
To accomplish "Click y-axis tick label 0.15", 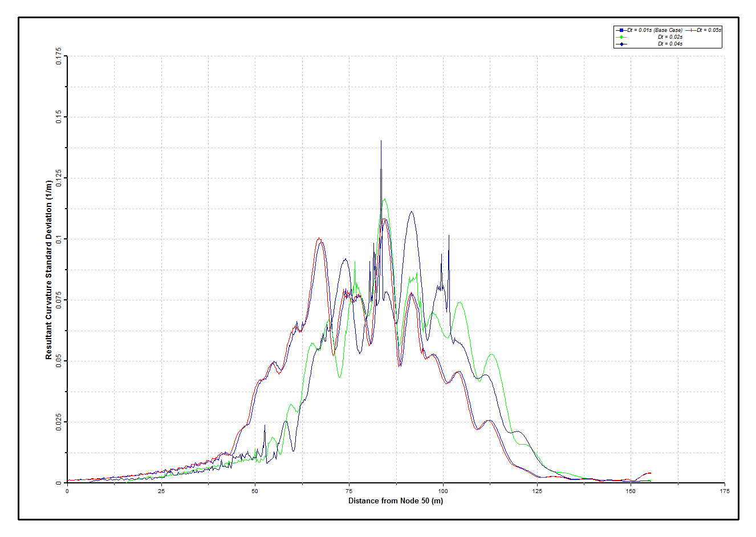I will coord(59,117).
